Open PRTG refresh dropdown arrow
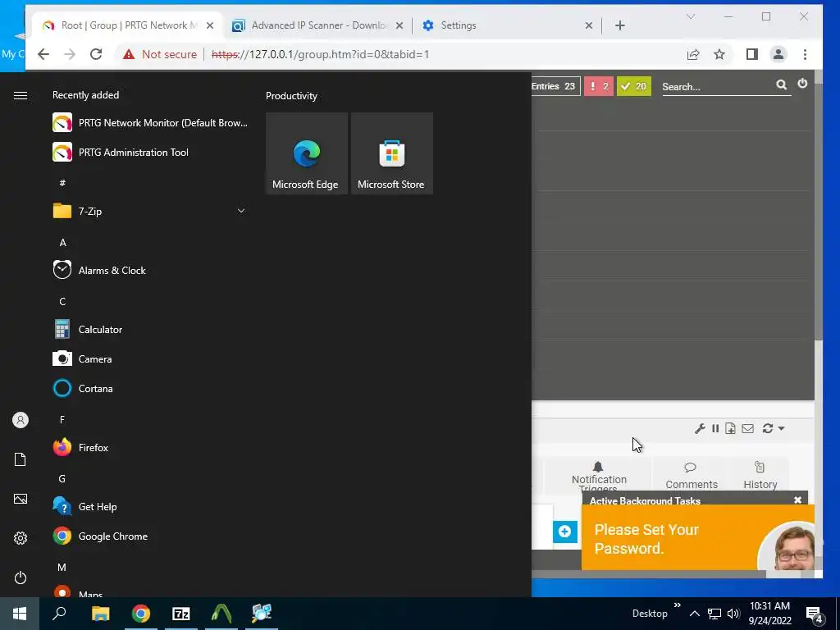 [781, 428]
